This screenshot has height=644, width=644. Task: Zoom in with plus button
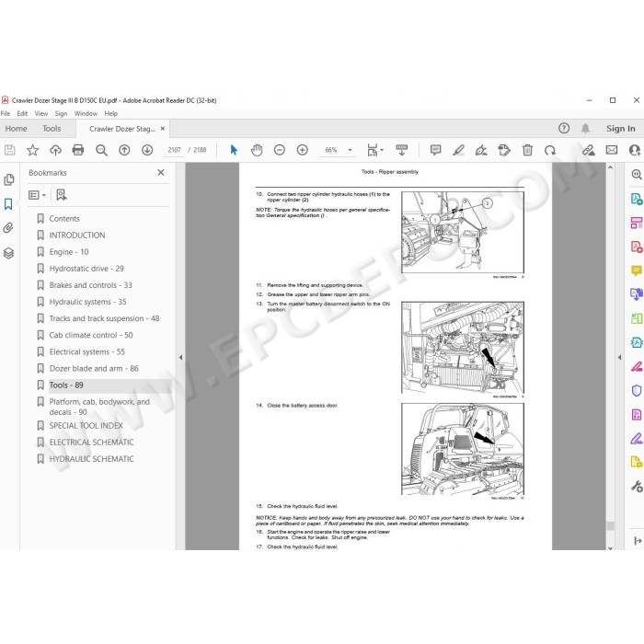(x=303, y=150)
